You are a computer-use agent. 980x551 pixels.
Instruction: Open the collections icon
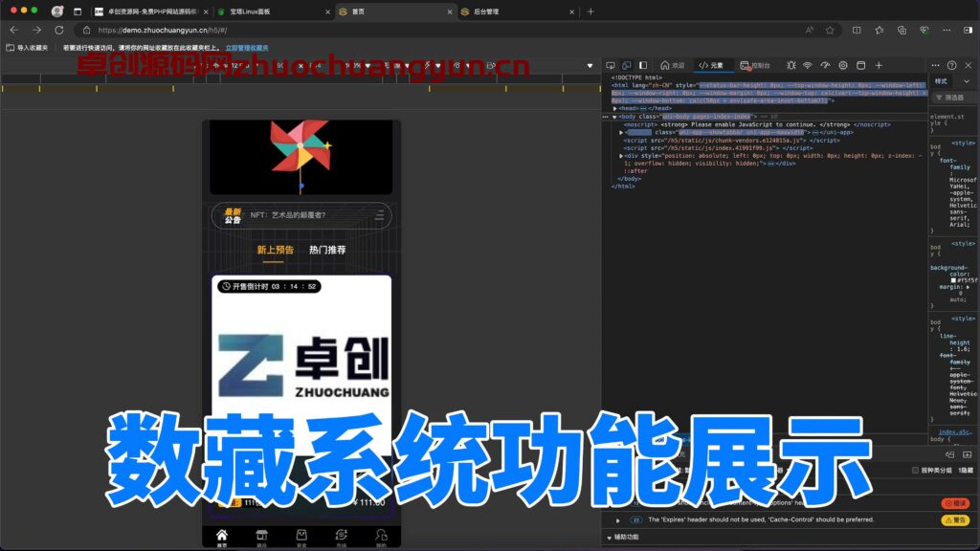902,30
